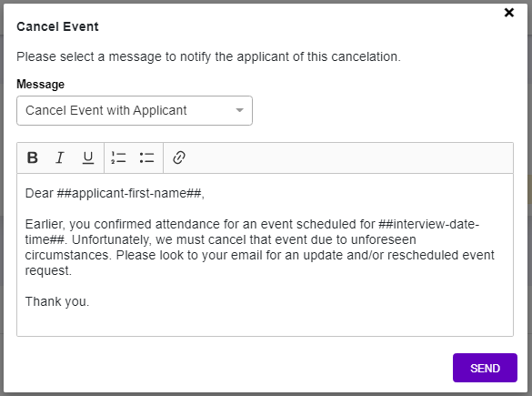The height and width of the screenshot is (396, 532).
Task: Click the 'Cancel Event' dialog title
Action: tap(57, 26)
